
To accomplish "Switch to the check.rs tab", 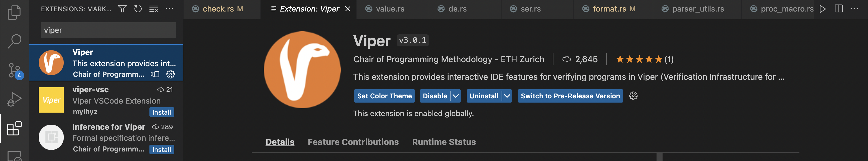I will pos(222,9).
